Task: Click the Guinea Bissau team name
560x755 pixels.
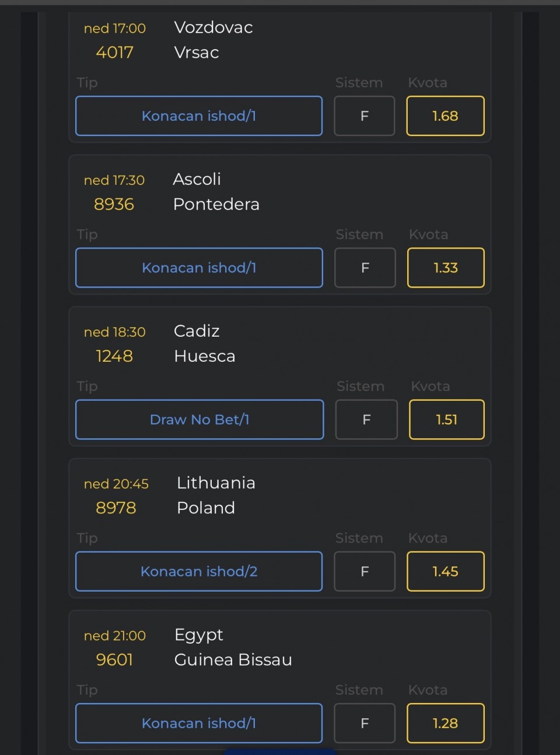Action: [x=233, y=660]
